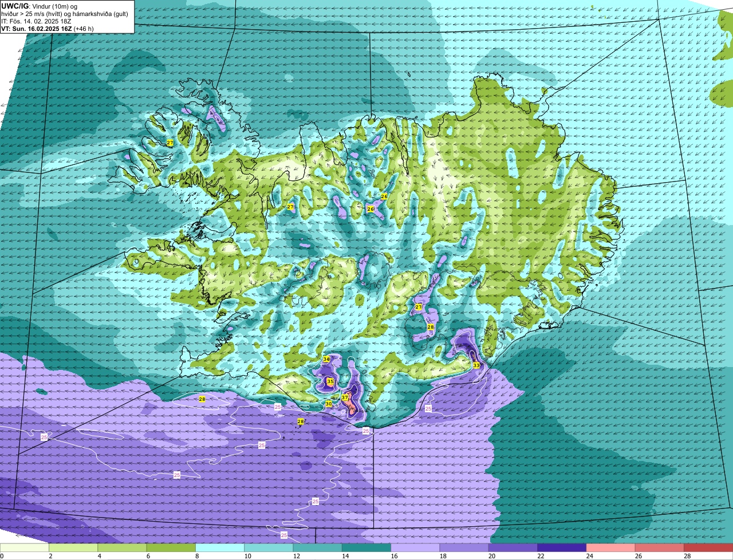733x560 pixels.
Task: Click the scale label '20' on the color bar
Action: tap(492, 556)
